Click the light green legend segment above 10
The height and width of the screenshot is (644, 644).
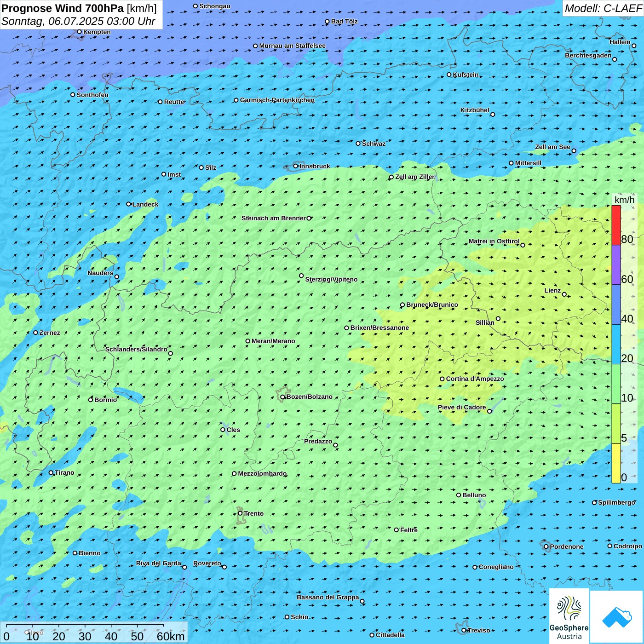tap(616, 384)
